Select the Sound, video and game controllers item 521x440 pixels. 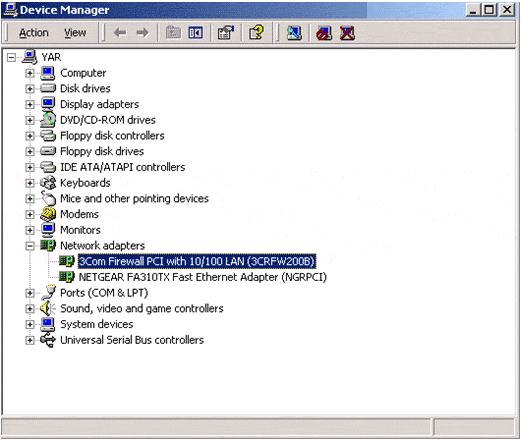[x=142, y=309]
